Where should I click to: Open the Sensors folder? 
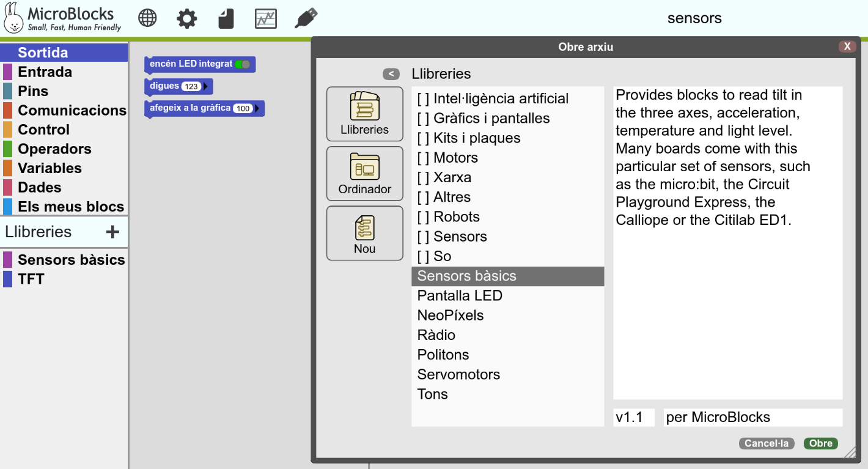pyautogui.click(x=507, y=236)
